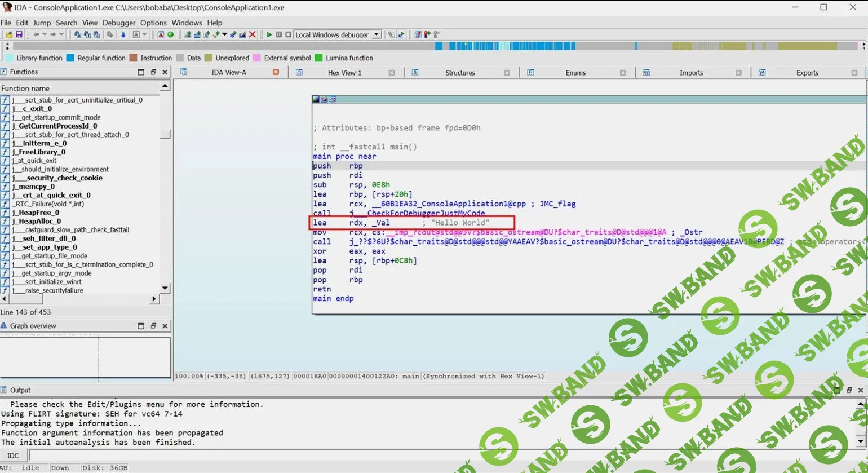
Task: Click the Regular function blue color swatch
Action: [x=70, y=58]
